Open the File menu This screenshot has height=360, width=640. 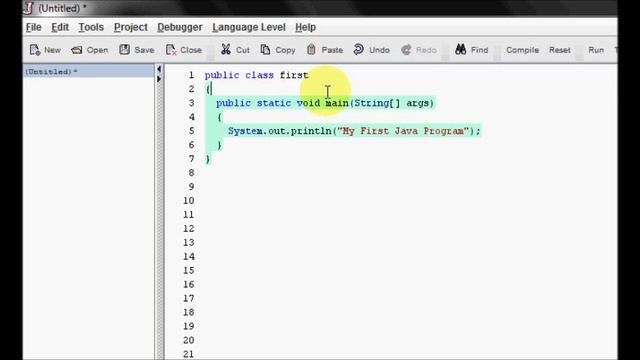[33, 27]
